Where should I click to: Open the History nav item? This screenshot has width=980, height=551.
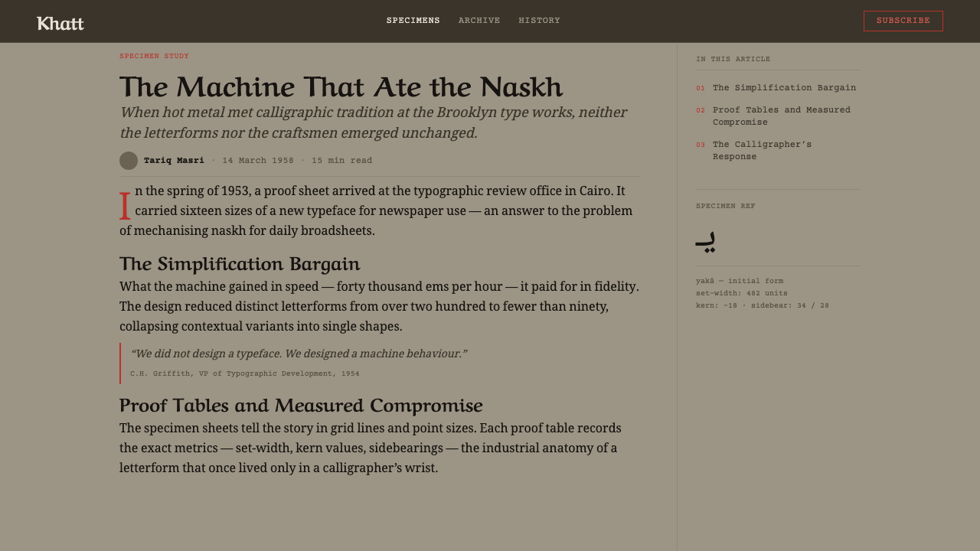coord(540,21)
